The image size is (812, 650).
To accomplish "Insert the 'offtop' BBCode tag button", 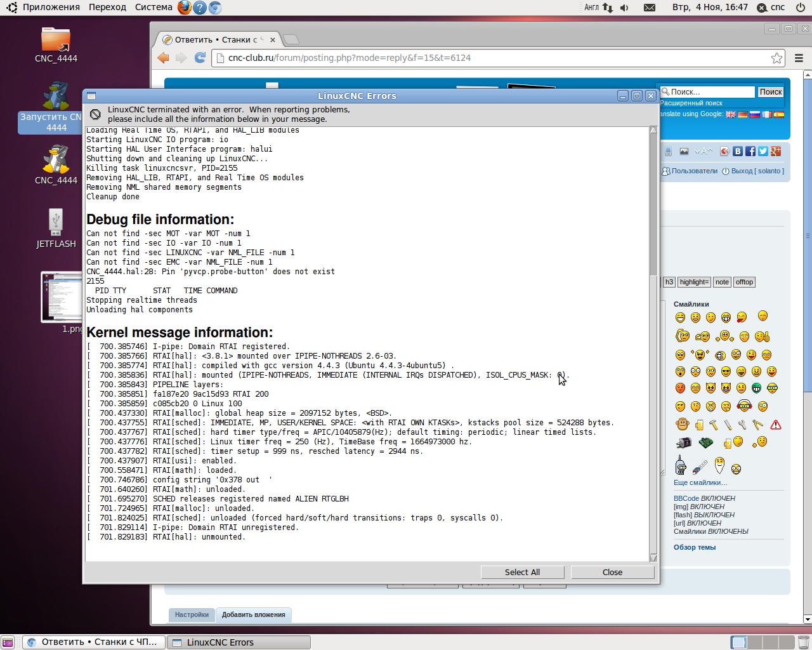I will click(x=744, y=282).
